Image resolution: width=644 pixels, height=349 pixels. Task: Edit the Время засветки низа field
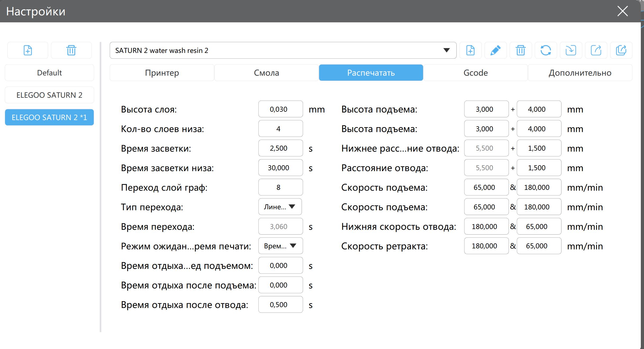point(280,168)
